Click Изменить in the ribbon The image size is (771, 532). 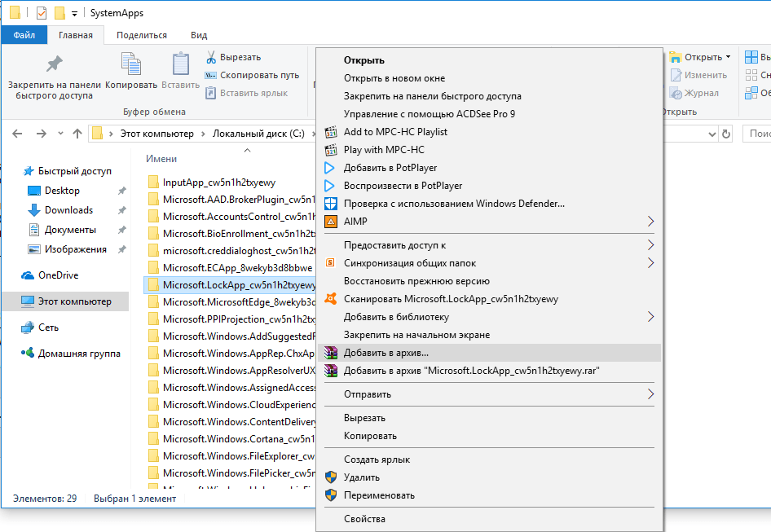pyautogui.click(x=698, y=75)
